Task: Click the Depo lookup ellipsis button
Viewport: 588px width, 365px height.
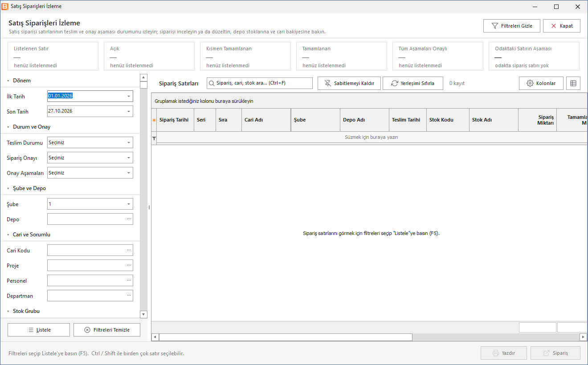Action: point(129,219)
